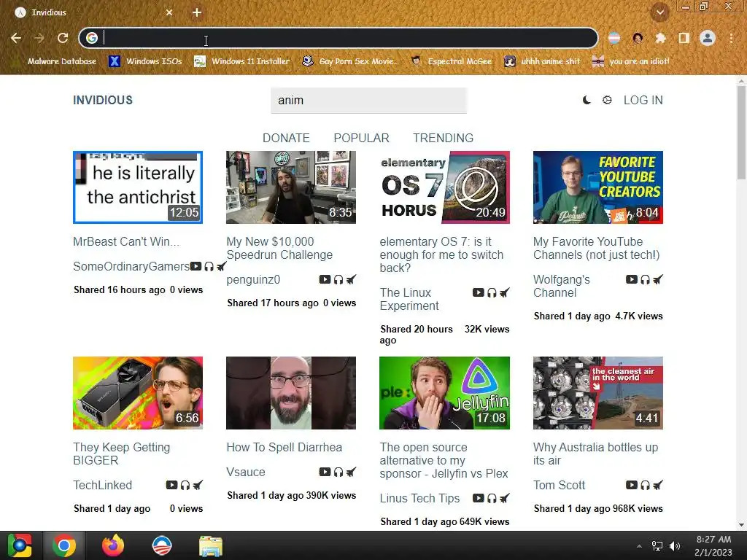Open 'the cleanest air in the world' thumbnail
This screenshot has width=747, height=560.
(598, 393)
